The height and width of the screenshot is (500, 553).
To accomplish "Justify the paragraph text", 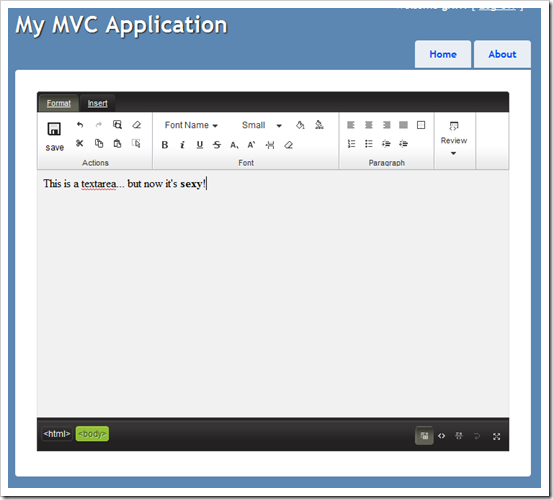I will tap(403, 125).
